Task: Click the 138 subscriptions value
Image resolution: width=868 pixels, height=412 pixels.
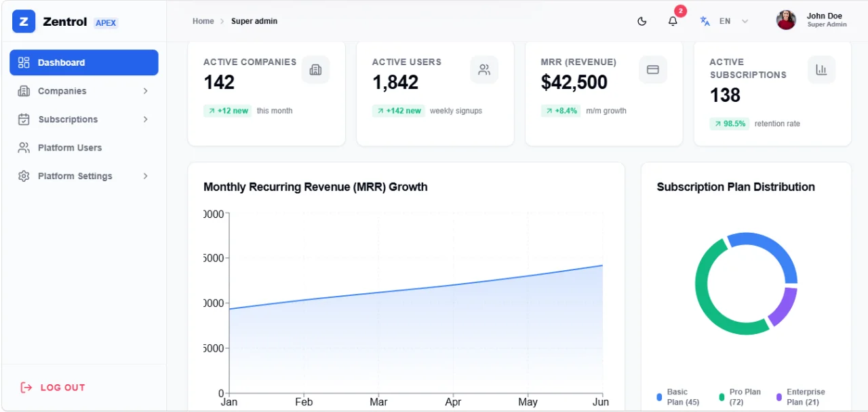Action: (x=725, y=95)
